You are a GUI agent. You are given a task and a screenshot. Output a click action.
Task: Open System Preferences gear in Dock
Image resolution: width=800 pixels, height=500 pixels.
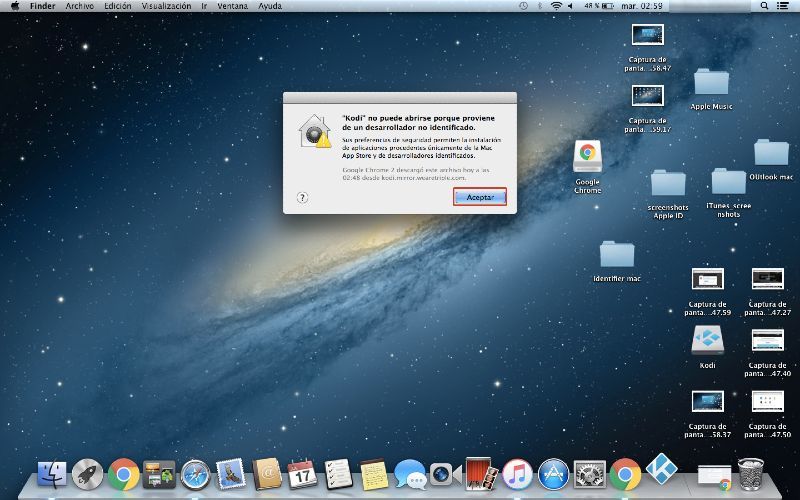[x=590, y=474]
